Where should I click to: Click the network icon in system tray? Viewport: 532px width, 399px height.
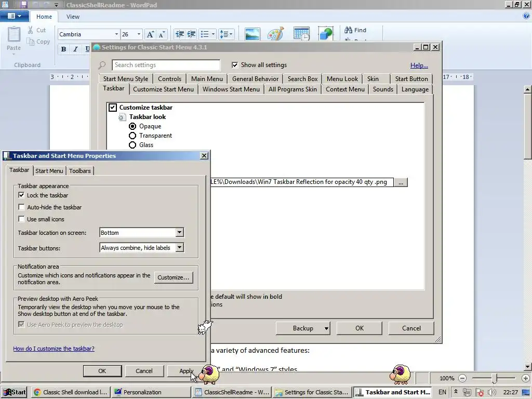click(467, 392)
